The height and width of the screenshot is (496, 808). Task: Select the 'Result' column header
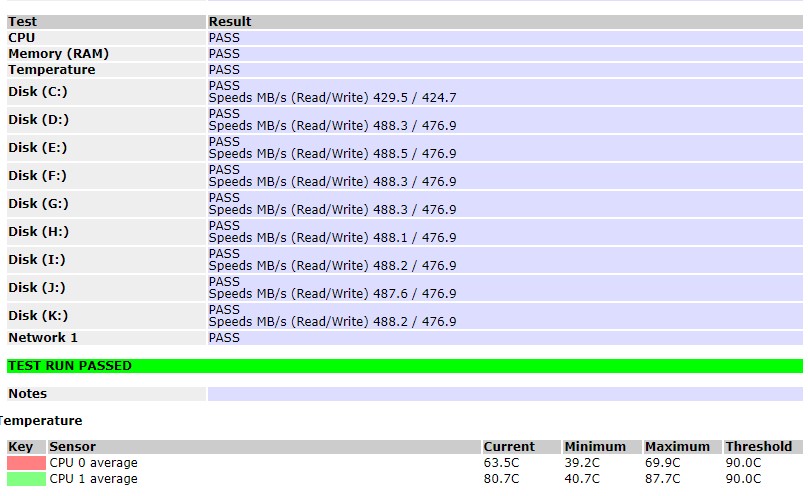pos(230,22)
